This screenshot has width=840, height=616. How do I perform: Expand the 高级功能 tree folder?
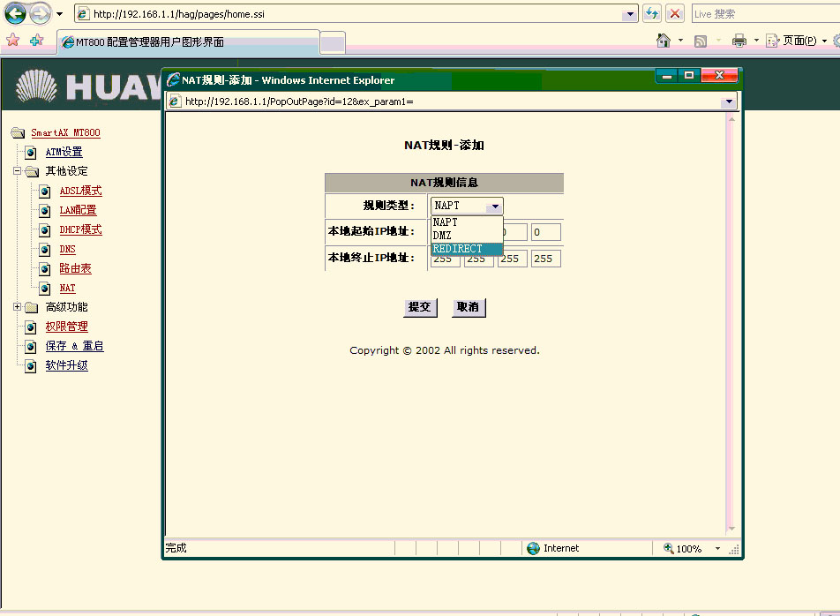(x=17, y=307)
